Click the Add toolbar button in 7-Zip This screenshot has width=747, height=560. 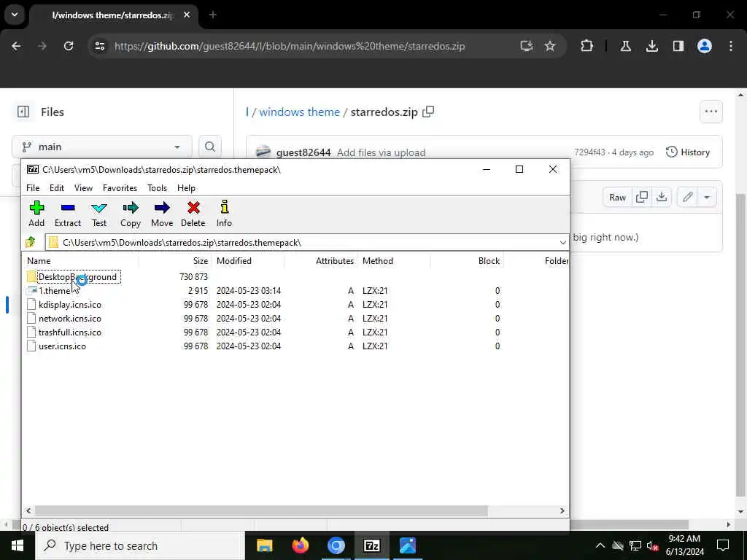[x=36, y=214]
